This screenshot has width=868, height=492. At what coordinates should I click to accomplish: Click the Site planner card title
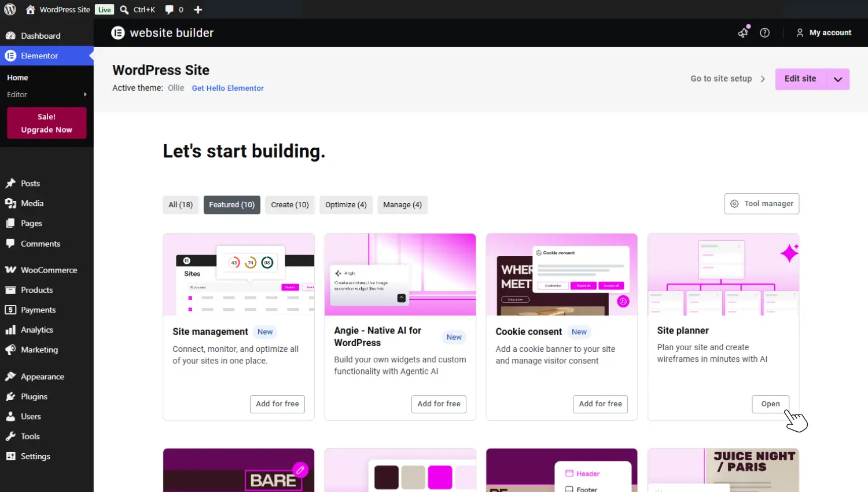pos(683,331)
